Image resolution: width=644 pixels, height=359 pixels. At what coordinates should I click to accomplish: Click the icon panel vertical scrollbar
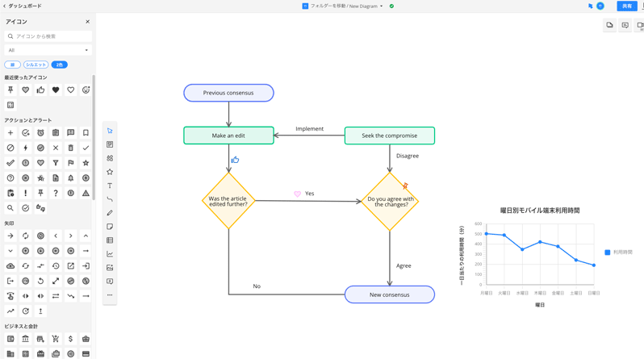click(94, 137)
